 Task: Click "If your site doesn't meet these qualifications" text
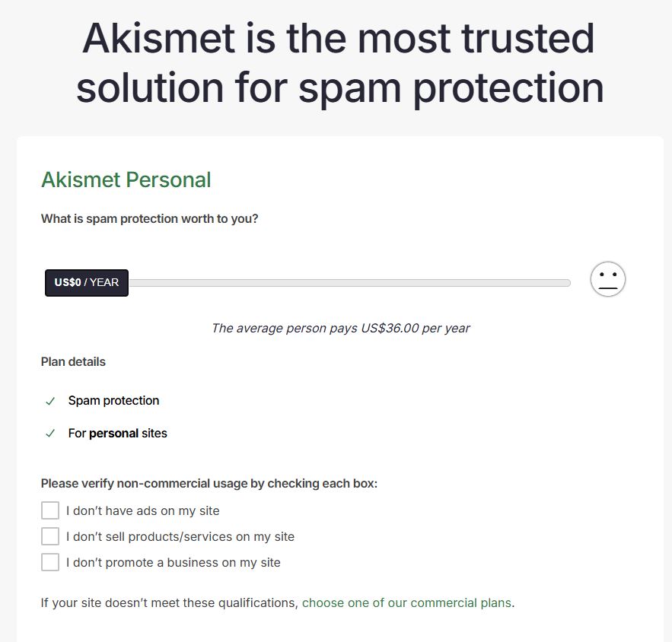point(167,602)
